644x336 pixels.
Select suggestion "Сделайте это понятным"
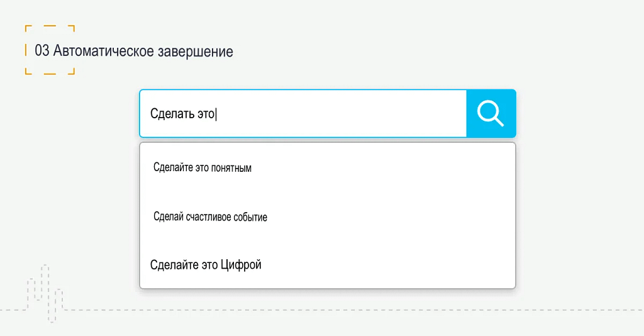(x=203, y=168)
